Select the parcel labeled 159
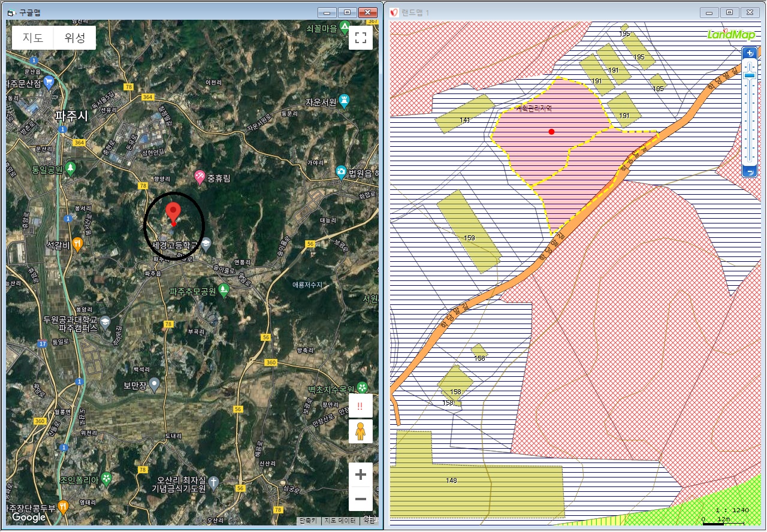767x532 pixels. (469, 232)
